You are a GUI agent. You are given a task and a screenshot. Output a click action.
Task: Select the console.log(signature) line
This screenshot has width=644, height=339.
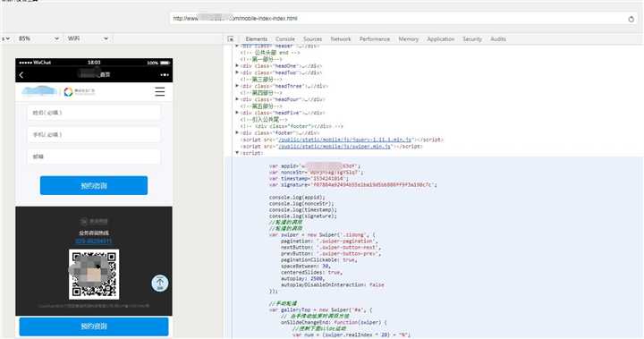point(303,216)
